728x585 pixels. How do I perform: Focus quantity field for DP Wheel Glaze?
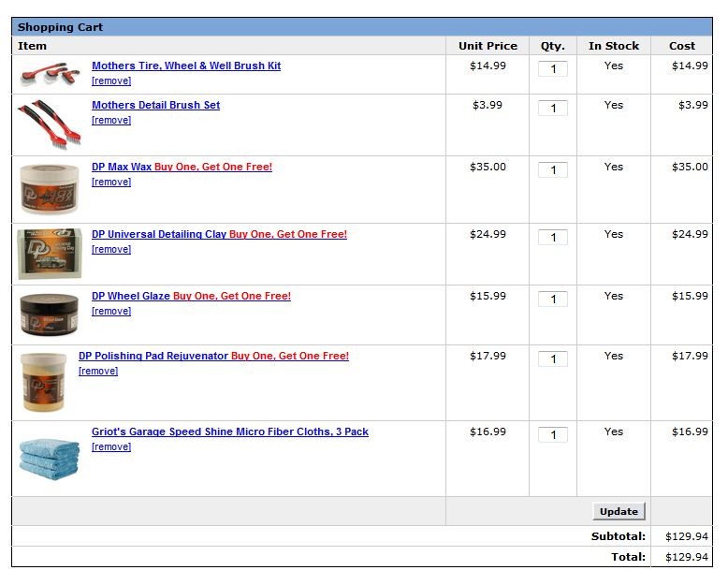tap(552, 299)
